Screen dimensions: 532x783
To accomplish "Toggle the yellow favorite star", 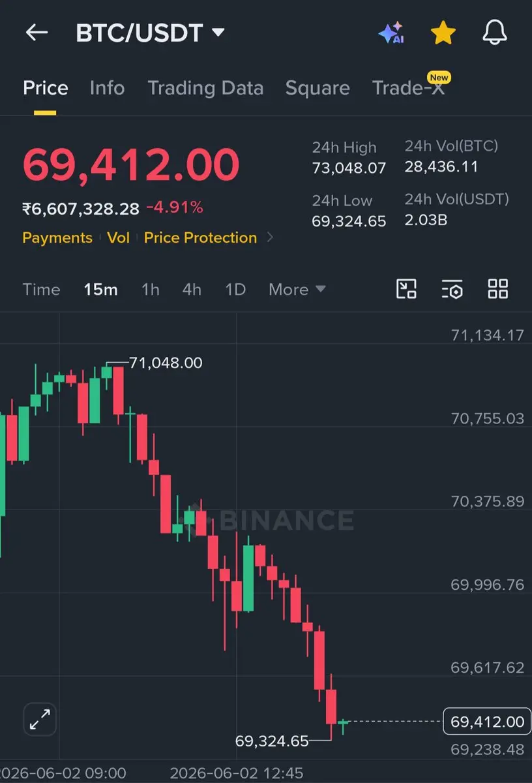I will click(x=443, y=32).
